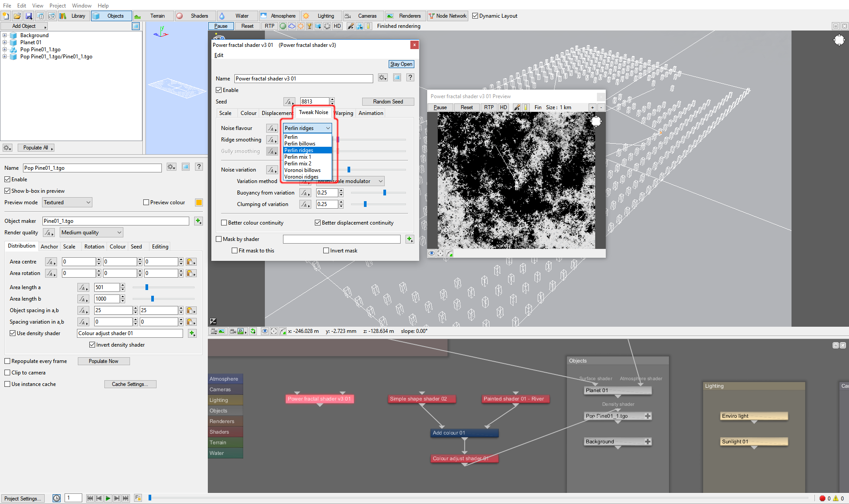Toggle the Dynamic Layout checkbox
Image resolution: width=849 pixels, height=504 pixels.
(475, 16)
